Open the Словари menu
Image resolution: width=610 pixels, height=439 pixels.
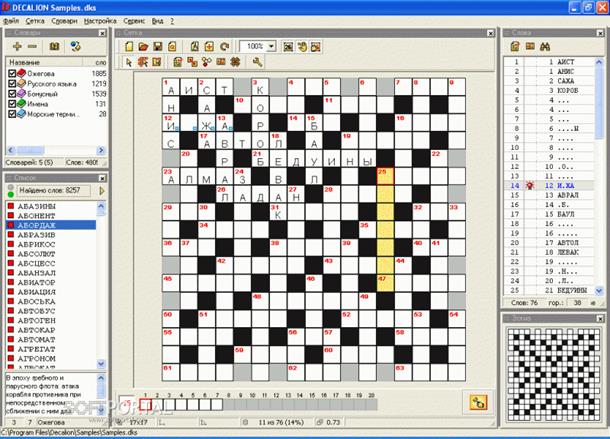coord(65,20)
